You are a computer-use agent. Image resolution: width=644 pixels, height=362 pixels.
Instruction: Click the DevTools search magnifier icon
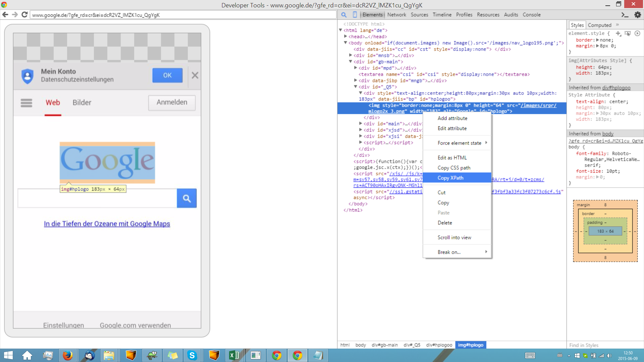pos(344,15)
